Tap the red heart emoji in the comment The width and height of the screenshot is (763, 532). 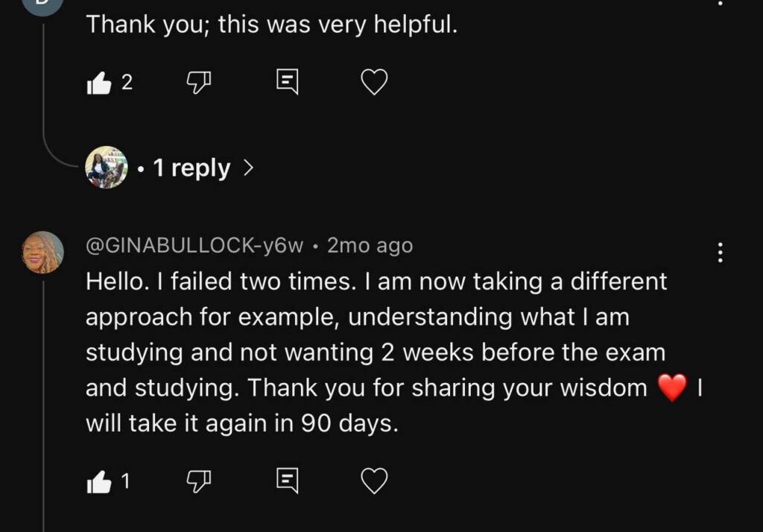[672, 389]
